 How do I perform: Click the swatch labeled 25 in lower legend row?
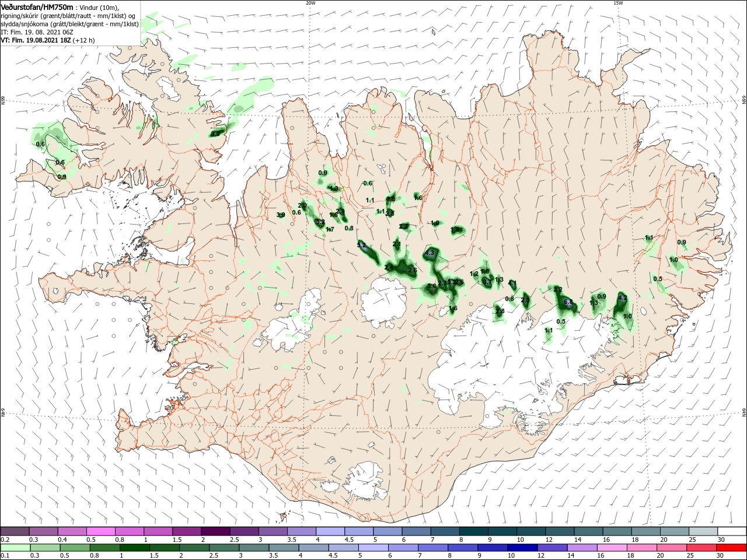coord(701,548)
